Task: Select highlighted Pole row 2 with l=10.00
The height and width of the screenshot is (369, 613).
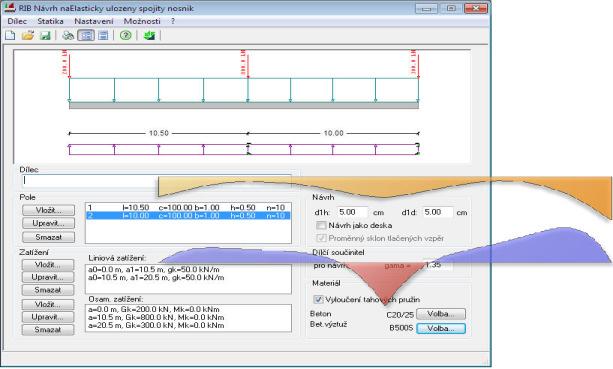Action: coord(188,215)
